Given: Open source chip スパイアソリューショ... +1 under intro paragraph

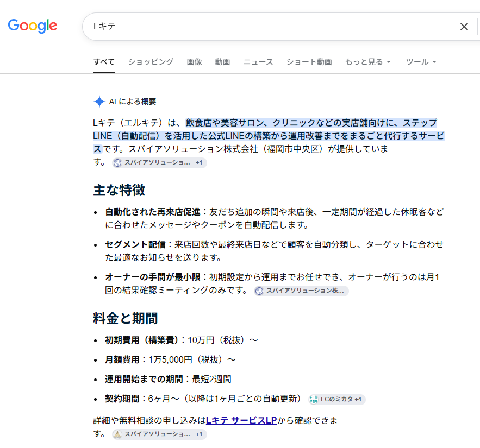Looking at the screenshot, I should 159,163.
